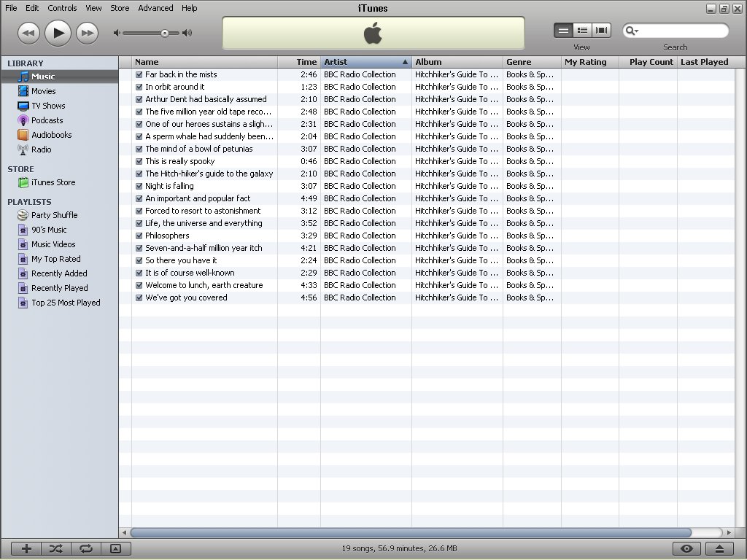The height and width of the screenshot is (560, 747).
Task: Switch to list view icon
Action: (x=563, y=31)
